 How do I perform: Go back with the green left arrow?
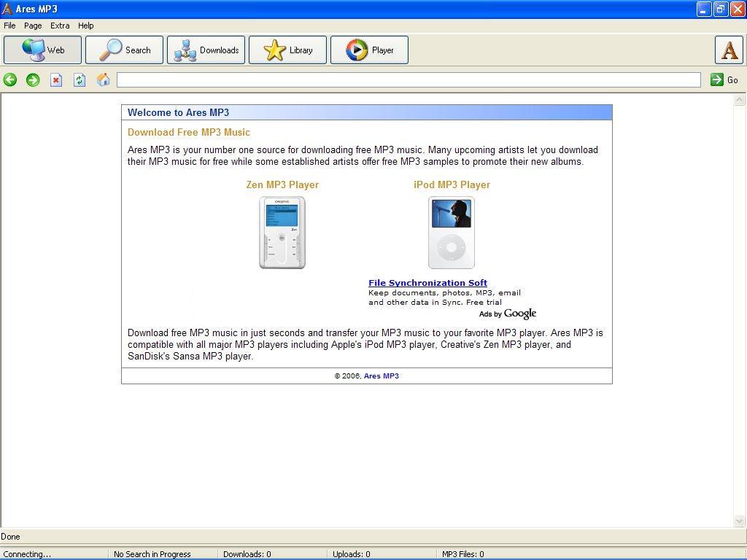(10, 79)
